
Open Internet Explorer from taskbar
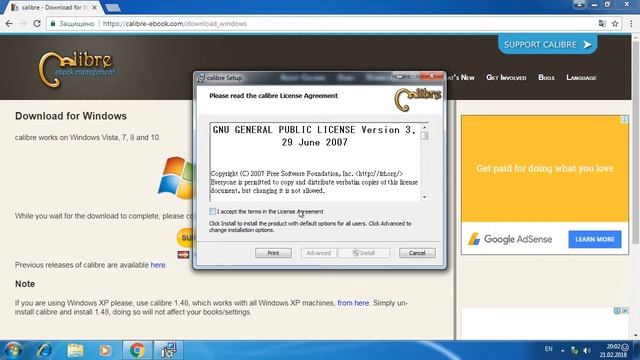pos(44,350)
